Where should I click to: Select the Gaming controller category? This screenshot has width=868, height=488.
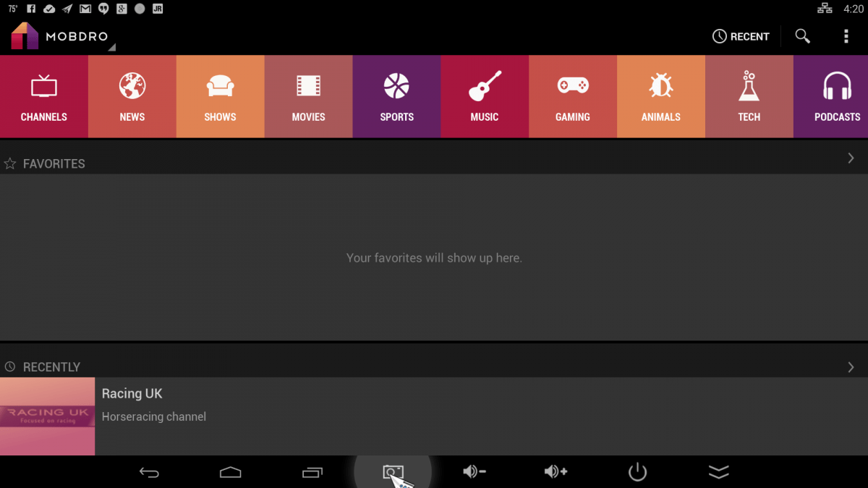coord(572,96)
